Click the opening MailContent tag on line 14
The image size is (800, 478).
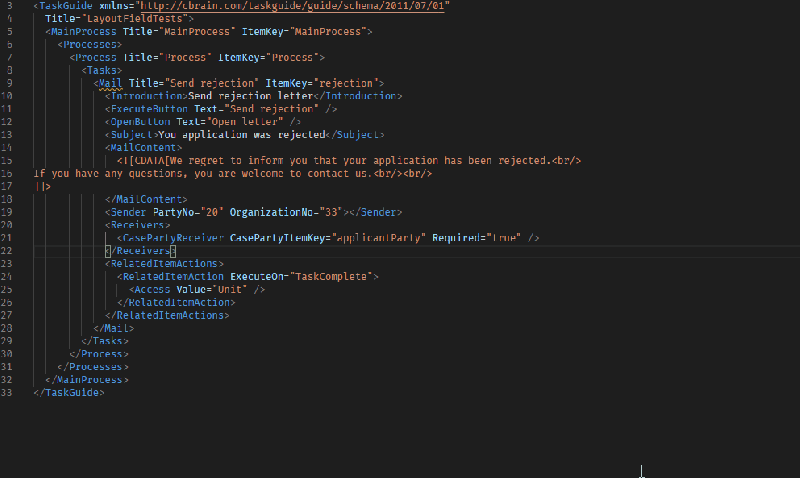143,147
